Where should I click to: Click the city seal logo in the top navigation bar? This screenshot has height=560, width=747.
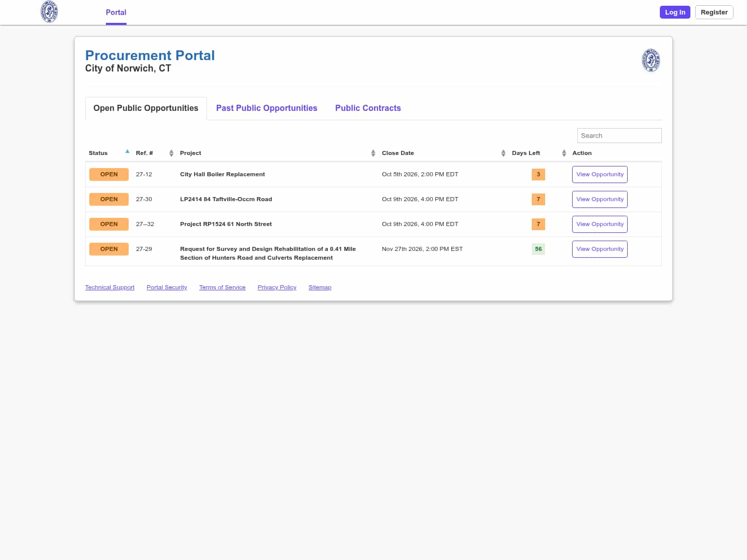pyautogui.click(x=49, y=12)
